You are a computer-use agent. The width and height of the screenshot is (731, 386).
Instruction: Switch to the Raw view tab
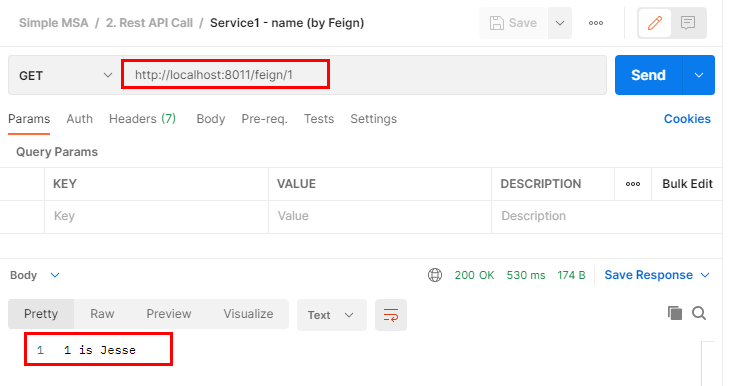[102, 314]
